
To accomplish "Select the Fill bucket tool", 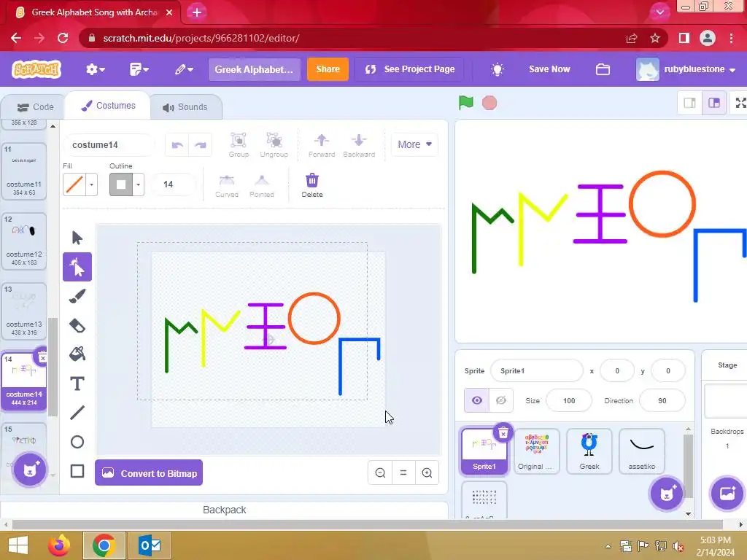I will (x=77, y=354).
